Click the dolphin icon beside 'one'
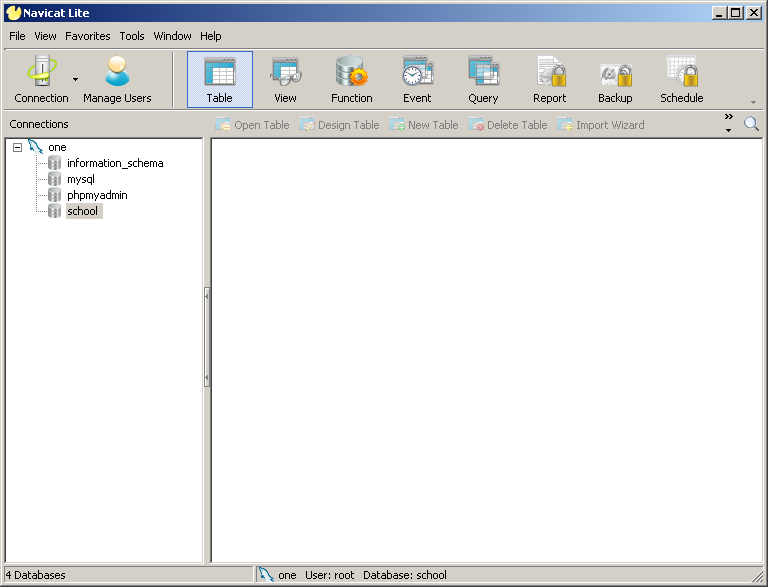 pyautogui.click(x=35, y=147)
